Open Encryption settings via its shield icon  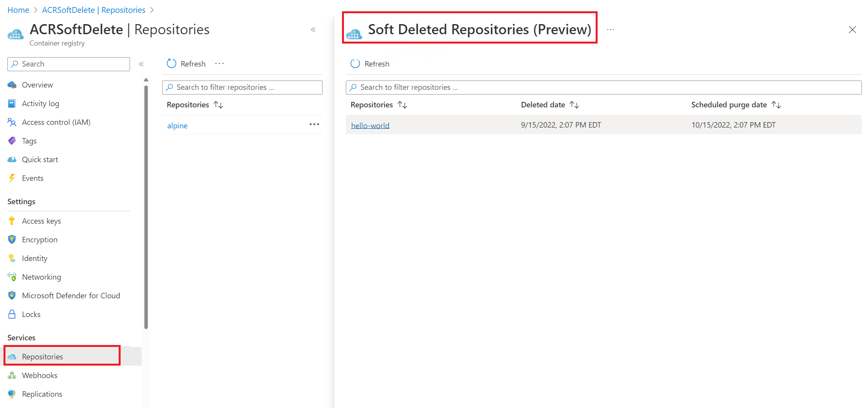pos(12,239)
